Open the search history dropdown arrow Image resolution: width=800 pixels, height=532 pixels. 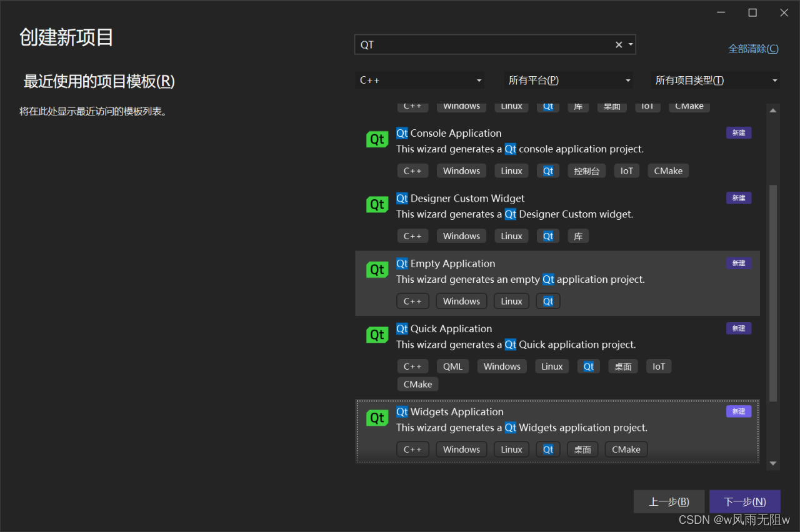pyautogui.click(x=631, y=45)
